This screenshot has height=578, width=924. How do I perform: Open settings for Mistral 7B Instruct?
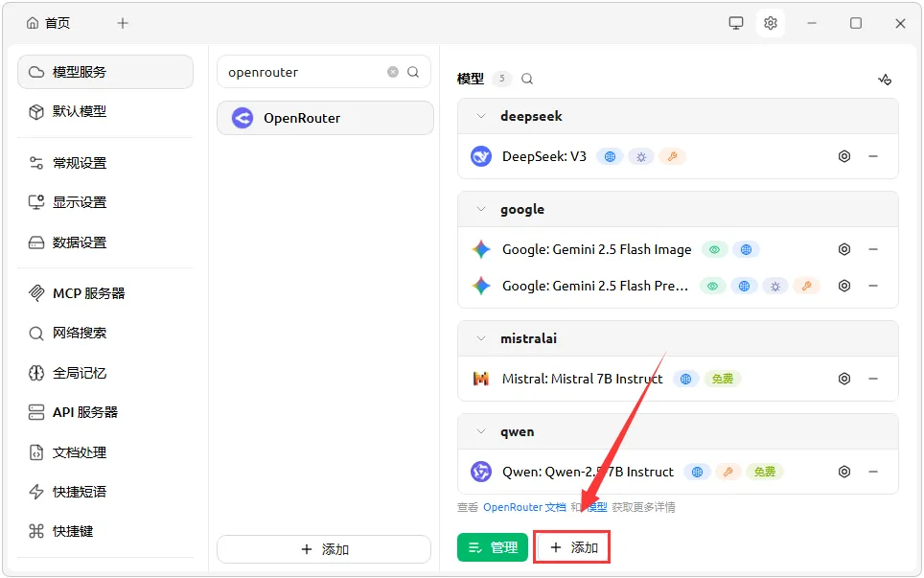point(844,379)
